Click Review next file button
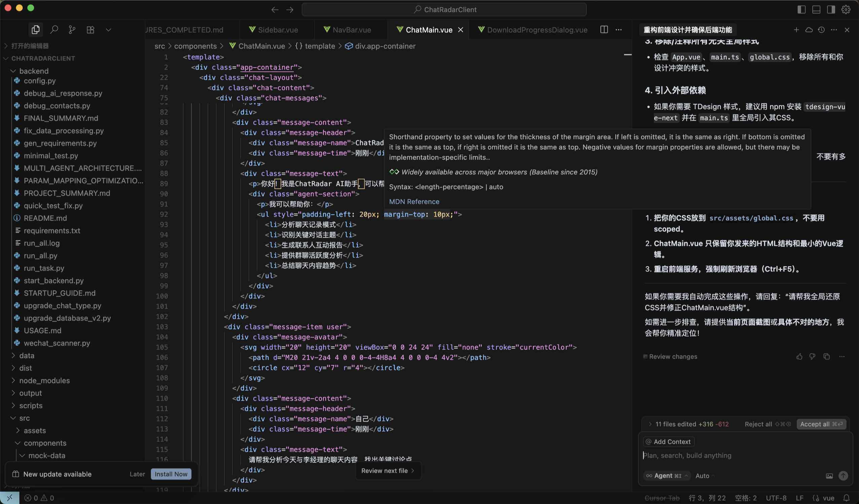Viewport: 859px width, 504px height. tap(388, 471)
